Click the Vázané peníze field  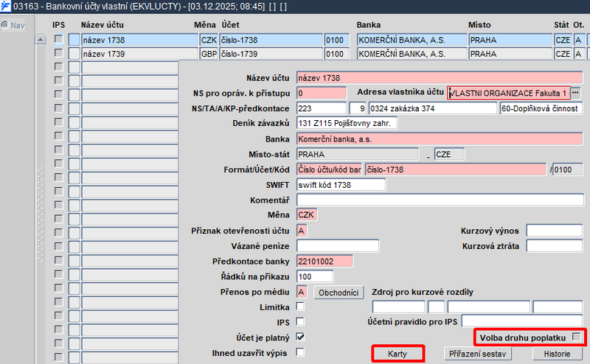[338, 246]
